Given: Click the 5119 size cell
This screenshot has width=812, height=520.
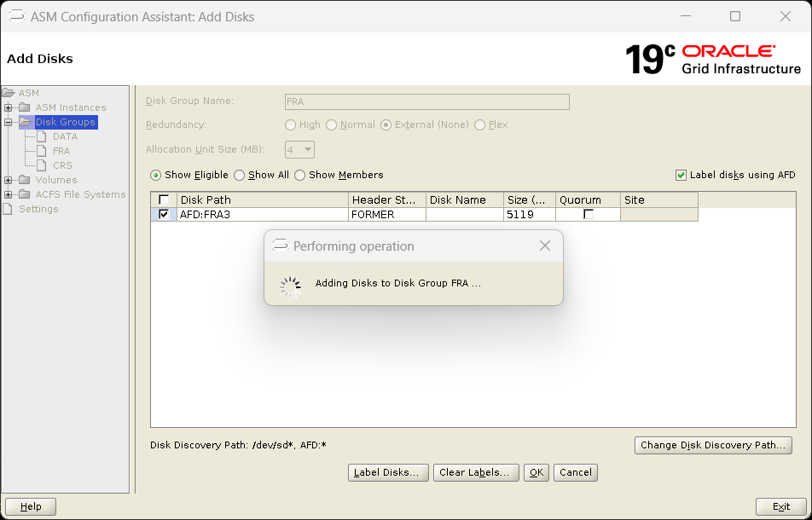Looking at the screenshot, I should (x=530, y=214).
